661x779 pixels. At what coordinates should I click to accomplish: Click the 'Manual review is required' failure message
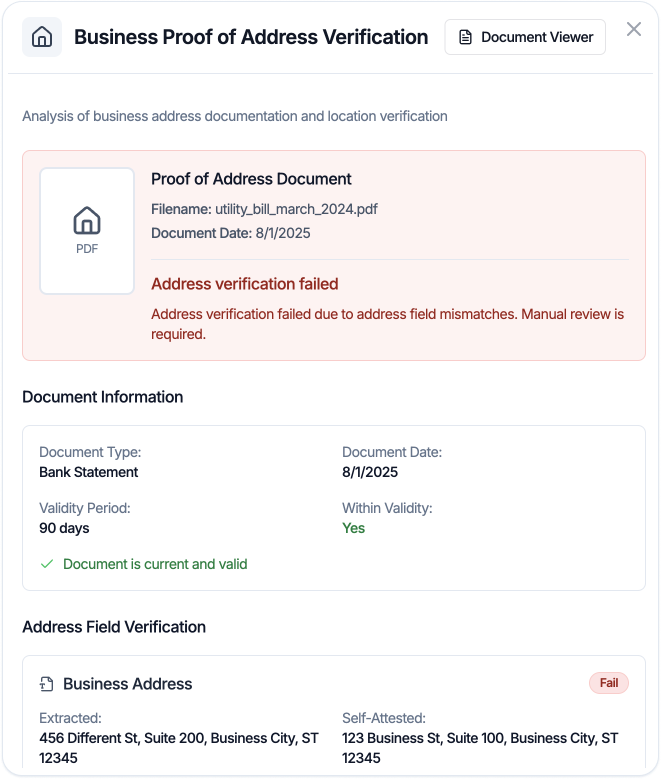[x=388, y=324]
